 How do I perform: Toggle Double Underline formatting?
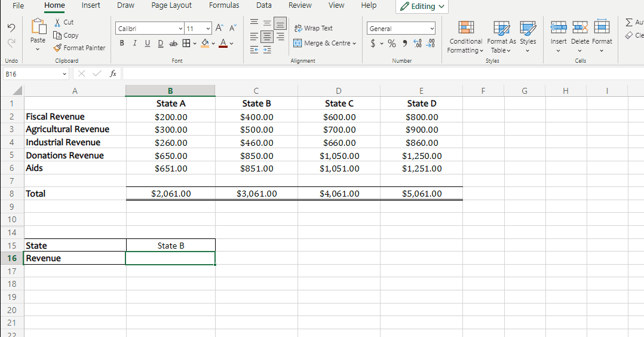tap(161, 43)
